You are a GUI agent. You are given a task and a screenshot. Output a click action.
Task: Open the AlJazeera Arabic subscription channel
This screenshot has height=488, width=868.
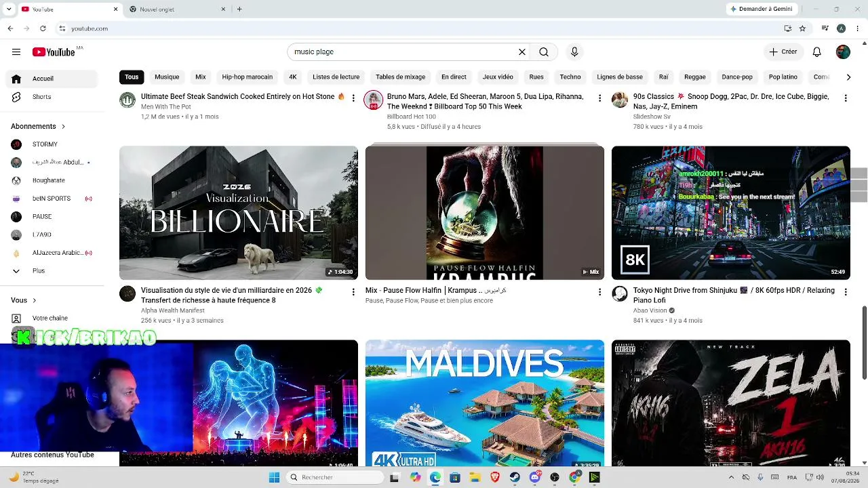coord(52,253)
